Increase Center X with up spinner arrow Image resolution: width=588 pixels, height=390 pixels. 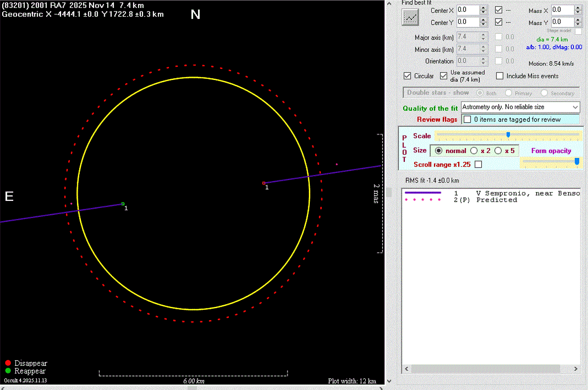[484, 7]
